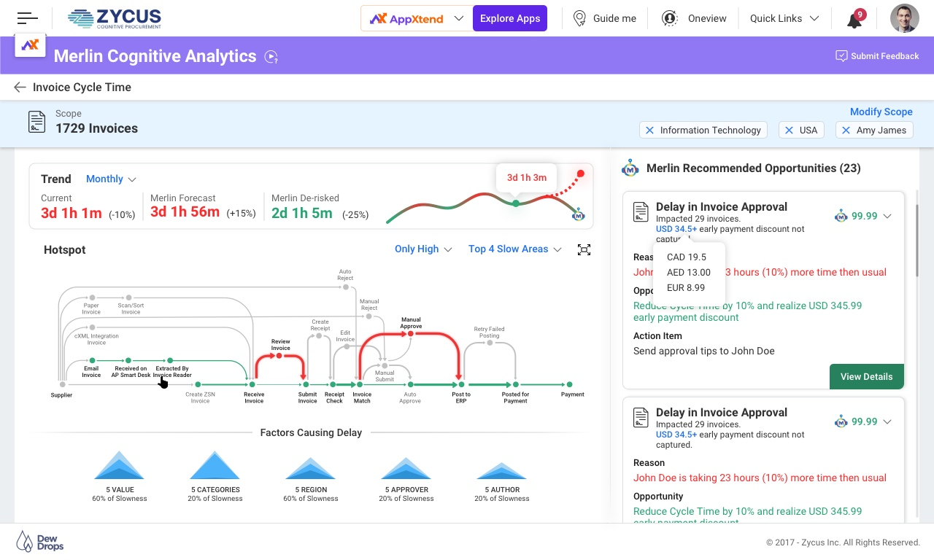Remove the Information Technology scope filter

(x=649, y=131)
